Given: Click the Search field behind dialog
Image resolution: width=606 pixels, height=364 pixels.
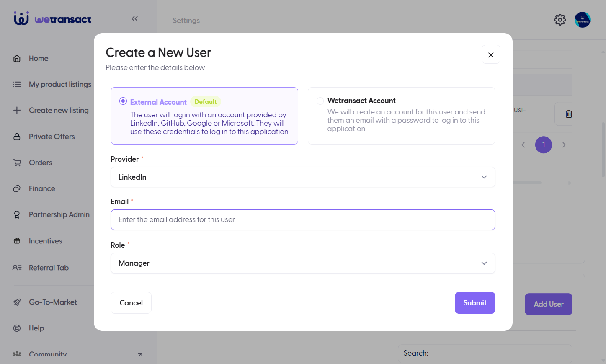Looking at the screenshot, I should coord(485,354).
